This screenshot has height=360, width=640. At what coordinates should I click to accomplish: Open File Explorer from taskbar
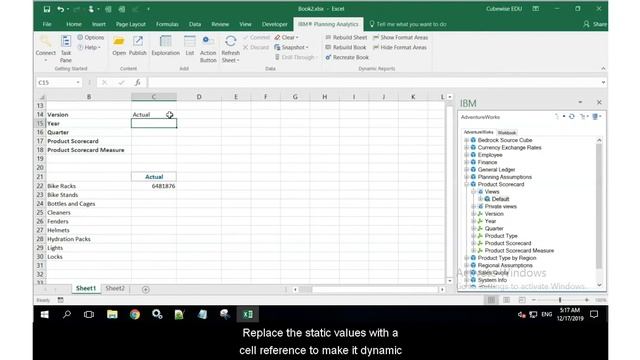pos(112,314)
